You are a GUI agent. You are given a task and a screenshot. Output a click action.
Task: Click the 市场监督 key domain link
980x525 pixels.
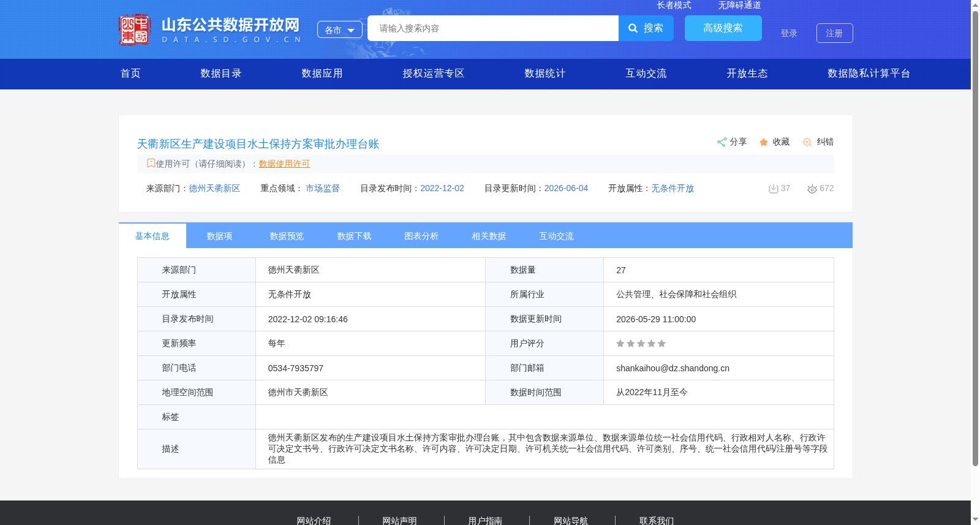[x=323, y=188]
